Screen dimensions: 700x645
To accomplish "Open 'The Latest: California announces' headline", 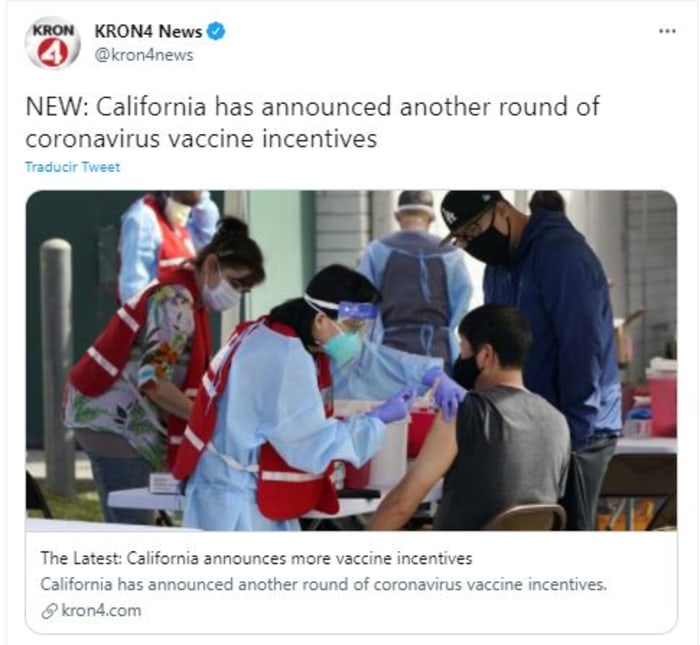I will 256,558.
